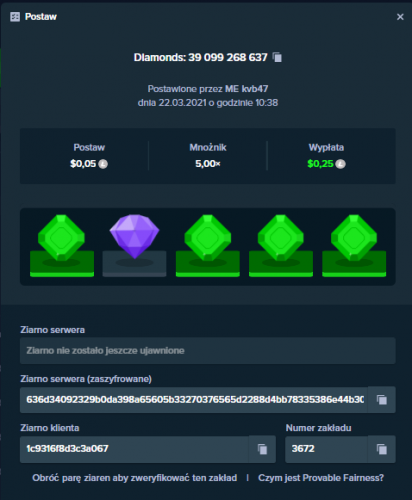
Task: Click the Postaw amount $0,05
Action: click(83, 164)
